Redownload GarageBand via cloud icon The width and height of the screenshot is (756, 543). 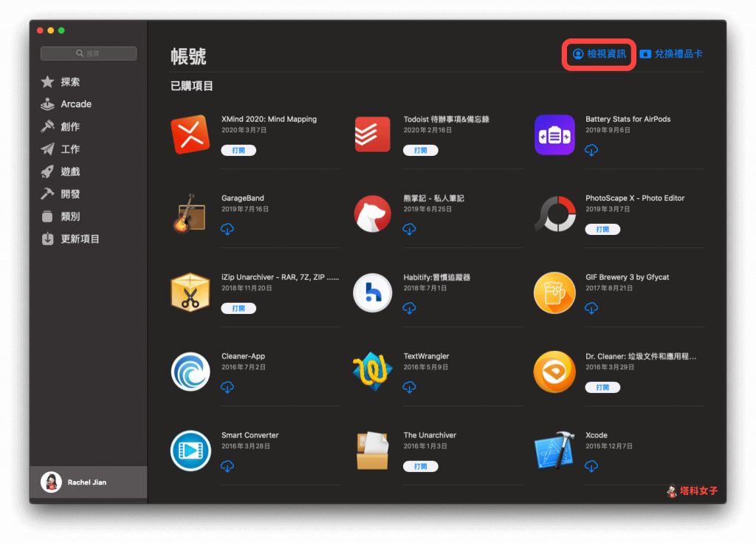pos(227,229)
